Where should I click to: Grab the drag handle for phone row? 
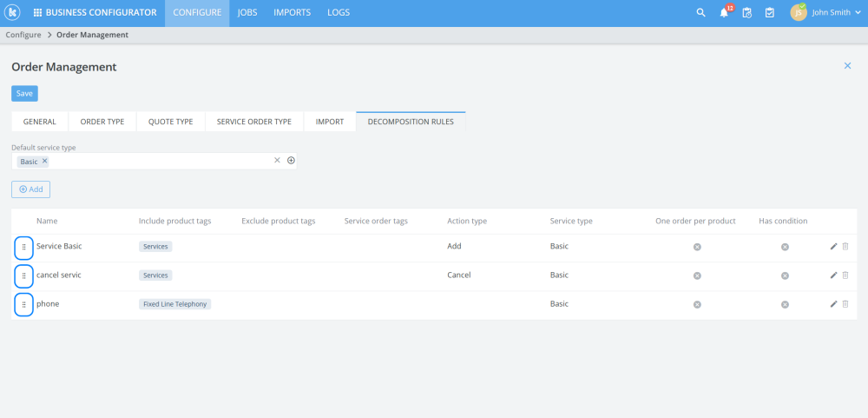tap(23, 304)
